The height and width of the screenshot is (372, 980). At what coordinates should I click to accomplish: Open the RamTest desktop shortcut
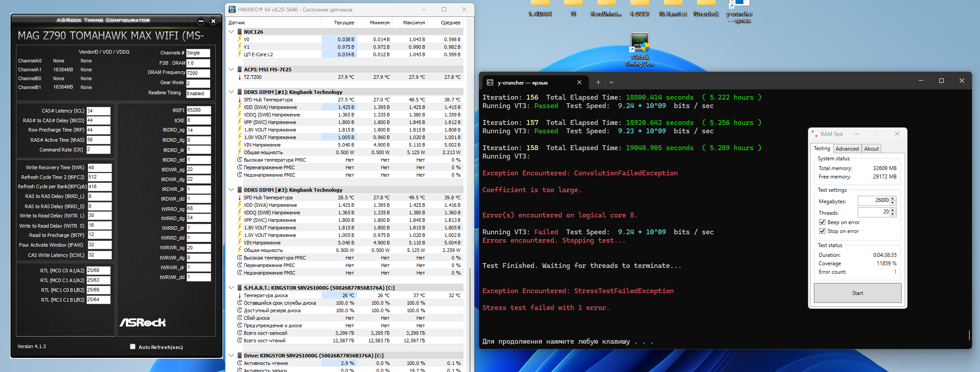(x=673, y=9)
